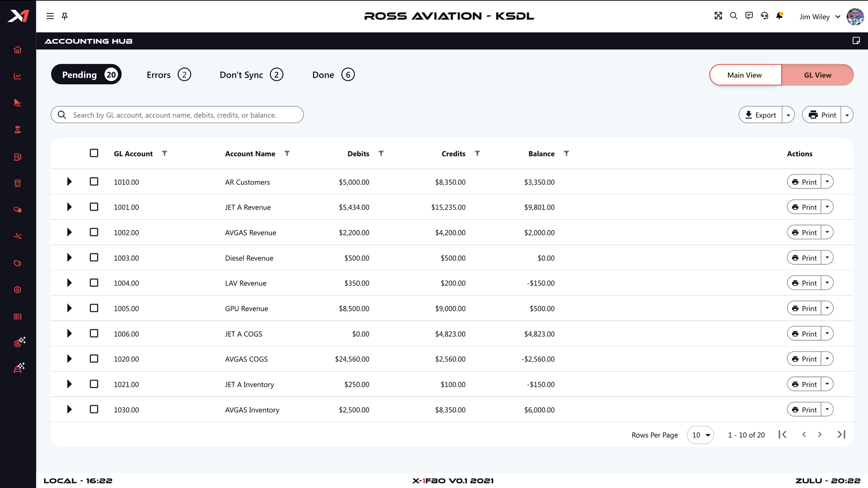Filter the Debits column
868x488 pixels.
(381, 154)
